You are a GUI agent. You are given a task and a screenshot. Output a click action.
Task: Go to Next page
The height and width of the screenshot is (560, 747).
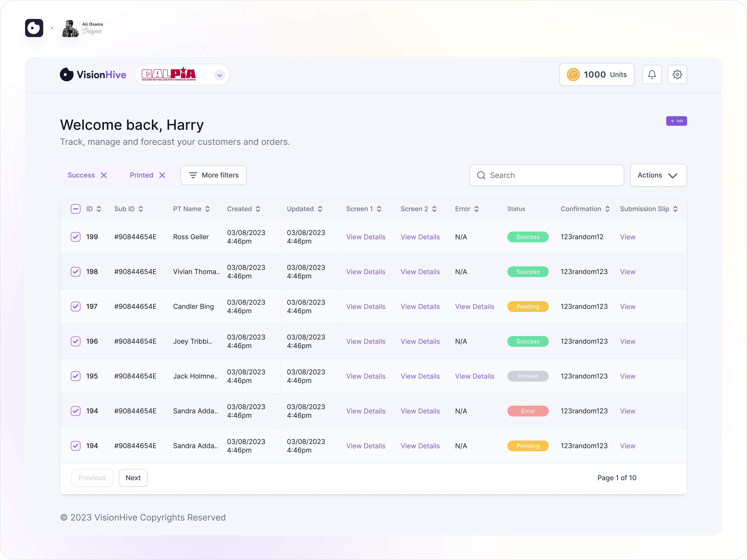coord(133,478)
